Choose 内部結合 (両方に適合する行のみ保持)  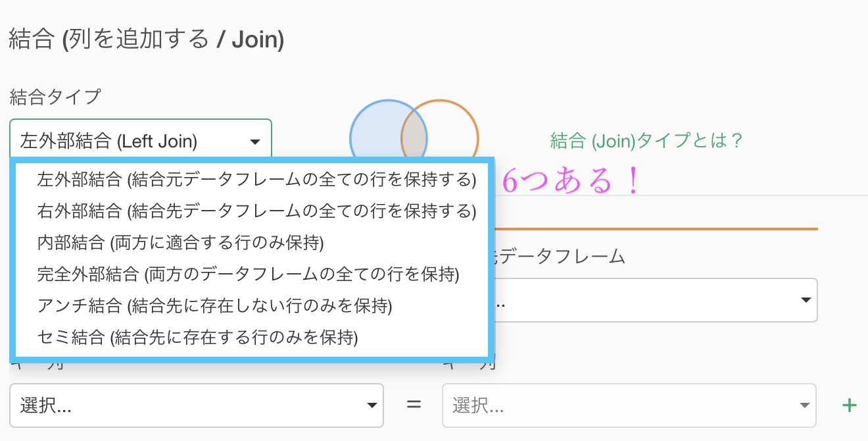coord(181,242)
